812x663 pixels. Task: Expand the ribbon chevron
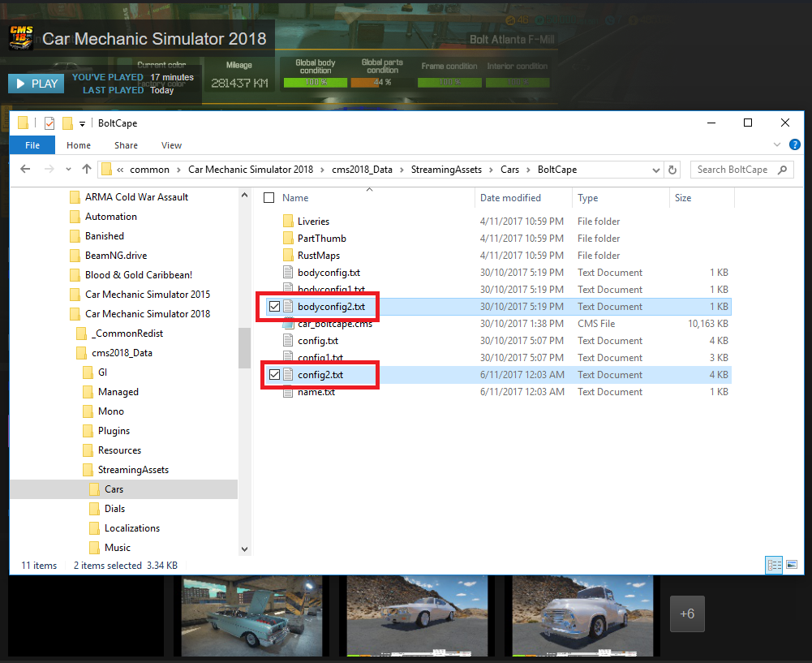(x=777, y=145)
